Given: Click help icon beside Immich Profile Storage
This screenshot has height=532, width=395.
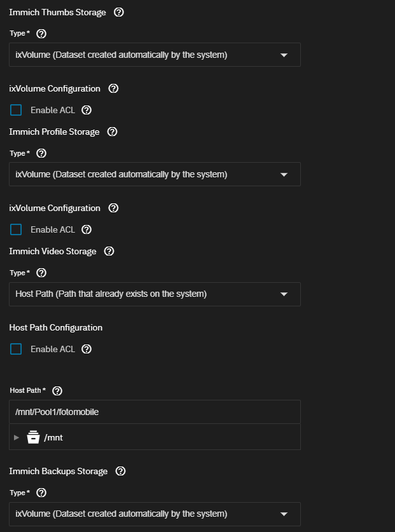Looking at the screenshot, I should (x=112, y=132).
